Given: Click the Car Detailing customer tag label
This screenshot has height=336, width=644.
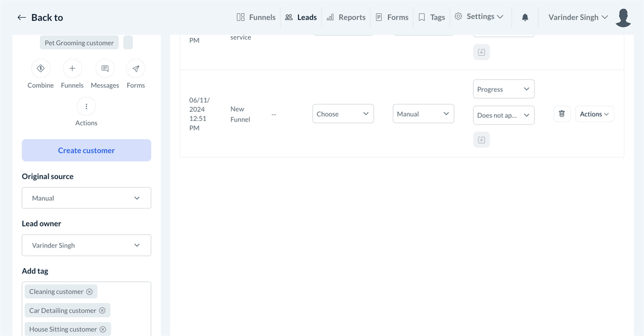Looking at the screenshot, I should click(63, 311).
